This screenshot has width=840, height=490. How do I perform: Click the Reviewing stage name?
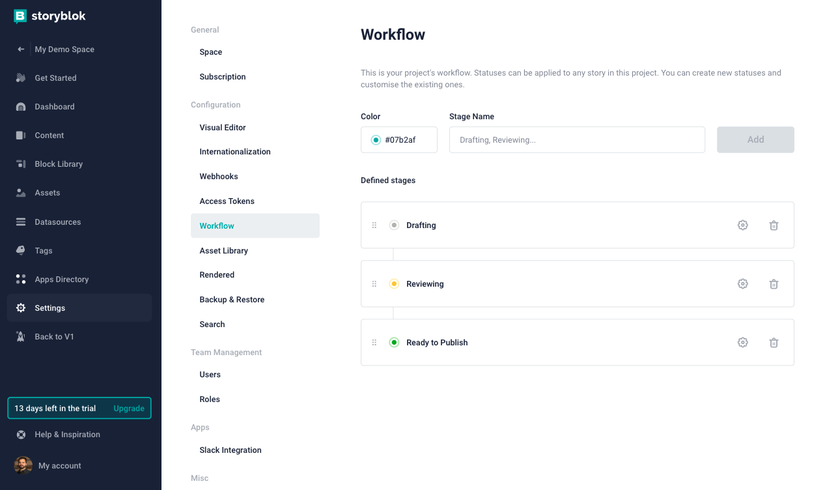pos(425,284)
